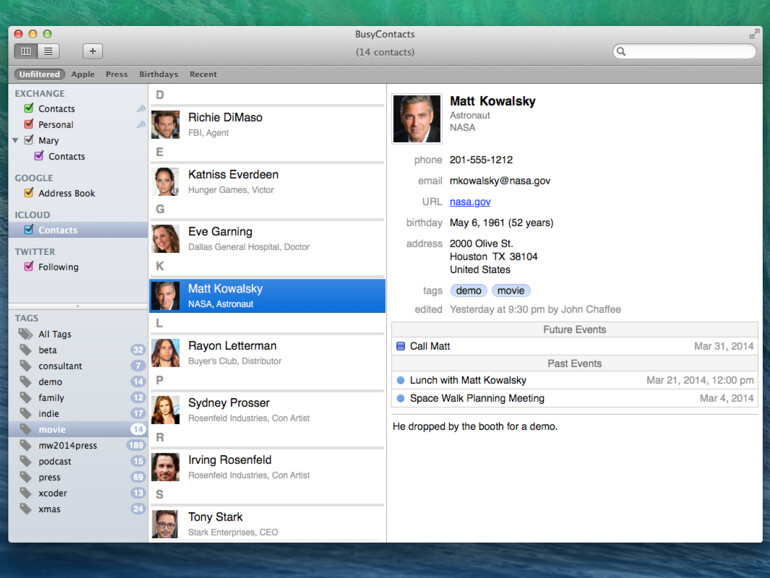Click the search magnifier icon

coord(621,52)
